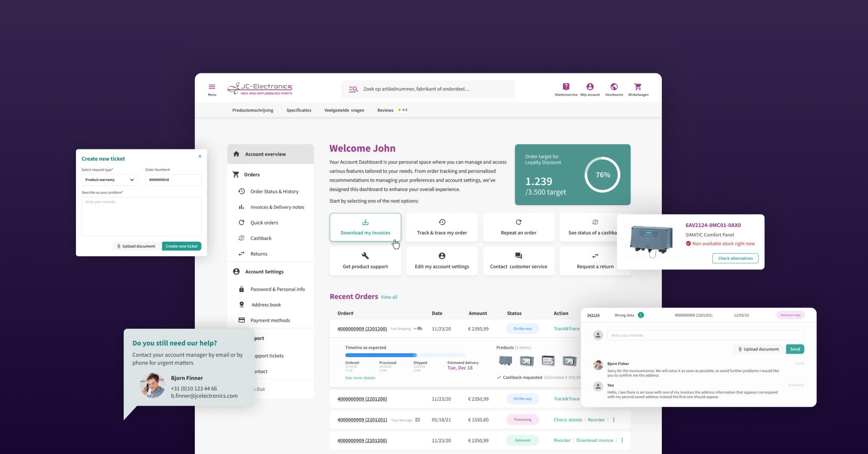Click the search list icon in the search bar
This screenshot has height=454, width=868.
[x=353, y=89]
